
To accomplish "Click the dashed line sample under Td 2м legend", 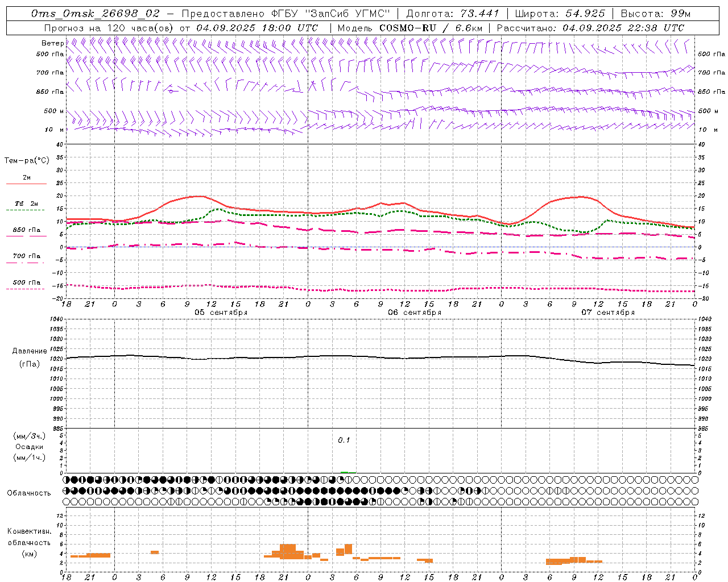I will (x=26, y=210).
